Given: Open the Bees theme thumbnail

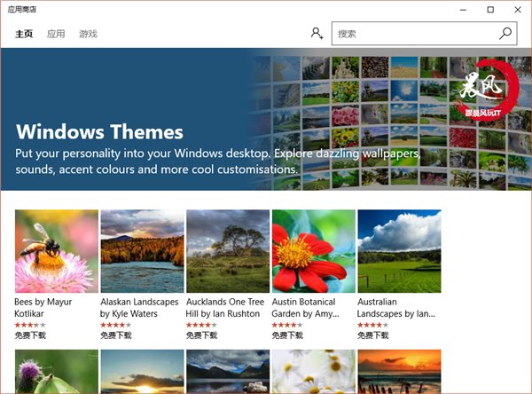Looking at the screenshot, I should tap(57, 251).
